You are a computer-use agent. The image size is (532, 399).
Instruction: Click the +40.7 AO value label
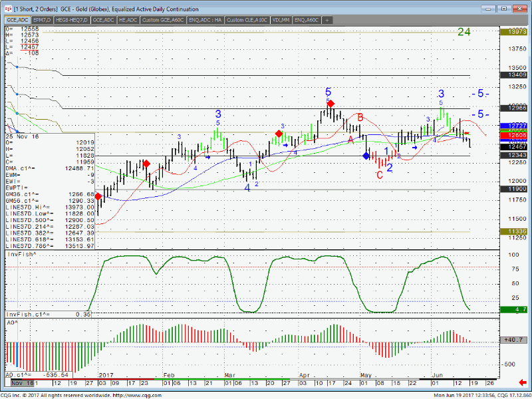(x=513, y=340)
